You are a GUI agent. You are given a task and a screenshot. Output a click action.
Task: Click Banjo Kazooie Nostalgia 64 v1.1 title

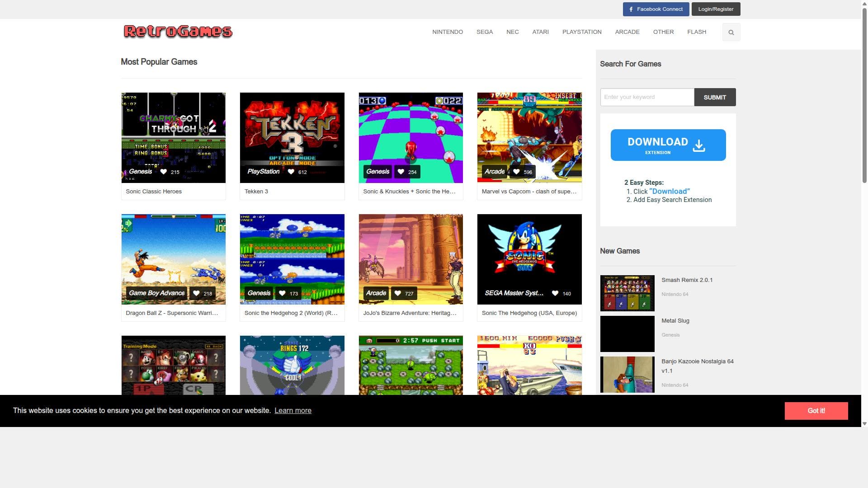click(697, 366)
